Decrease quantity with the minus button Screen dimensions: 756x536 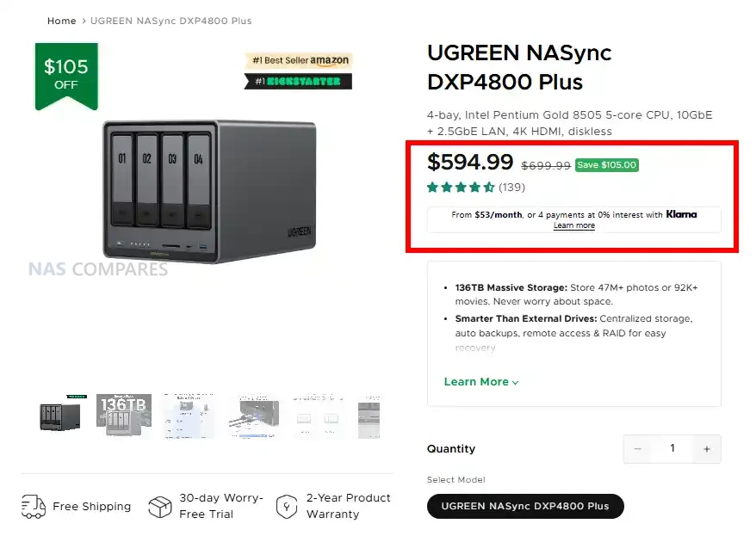(638, 449)
